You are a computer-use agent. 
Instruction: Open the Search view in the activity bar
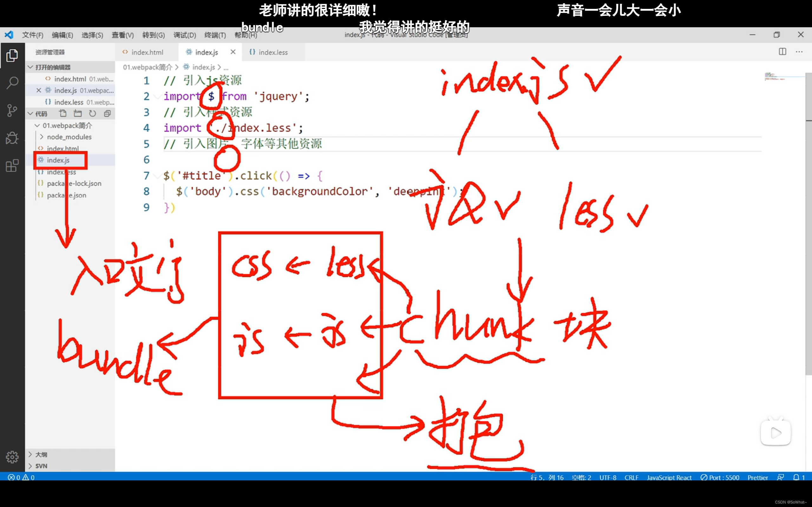[x=12, y=82]
